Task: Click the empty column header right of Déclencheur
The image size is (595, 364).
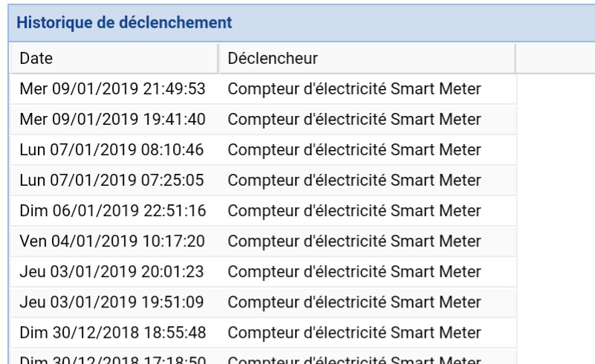Action: click(554, 58)
